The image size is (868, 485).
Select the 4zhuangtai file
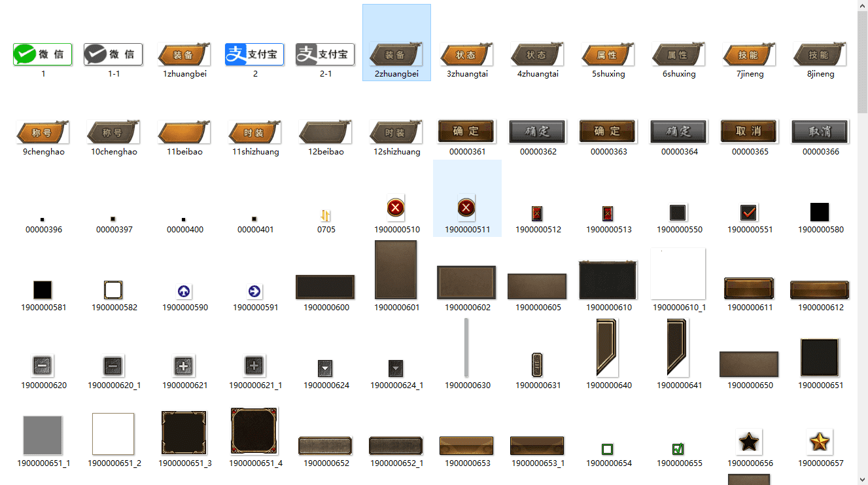coord(538,54)
